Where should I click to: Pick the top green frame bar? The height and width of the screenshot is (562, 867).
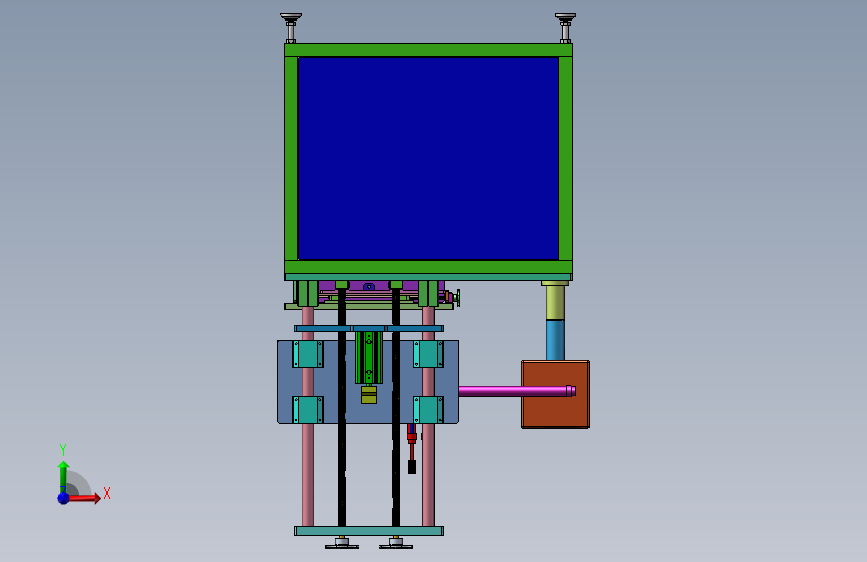tap(429, 50)
